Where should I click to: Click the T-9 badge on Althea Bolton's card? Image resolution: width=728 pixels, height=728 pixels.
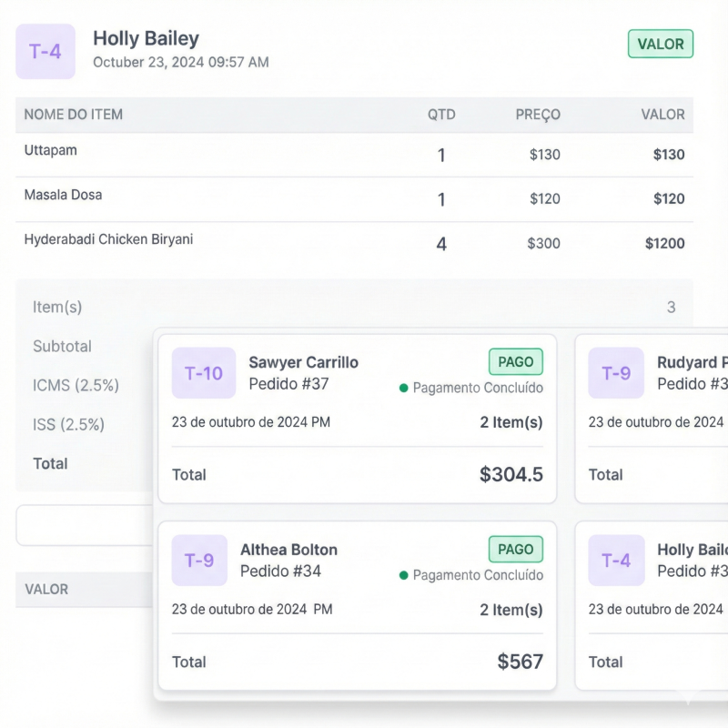coord(199,561)
